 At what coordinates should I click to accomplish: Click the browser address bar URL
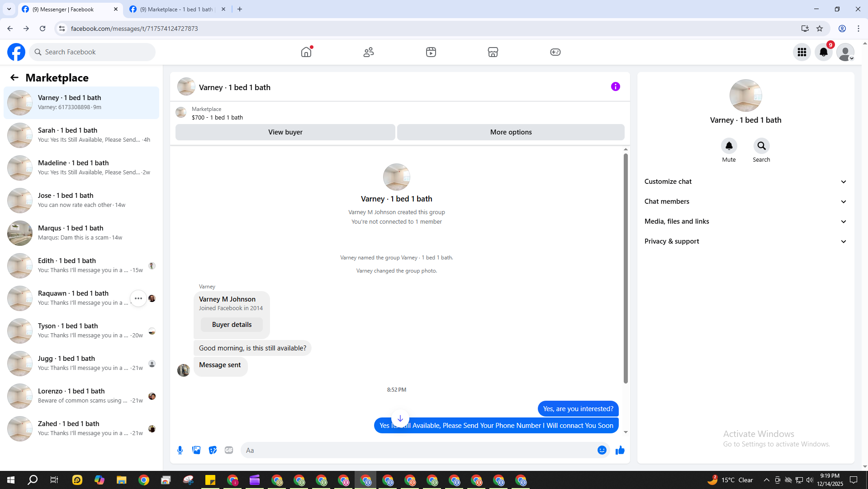[134, 29]
